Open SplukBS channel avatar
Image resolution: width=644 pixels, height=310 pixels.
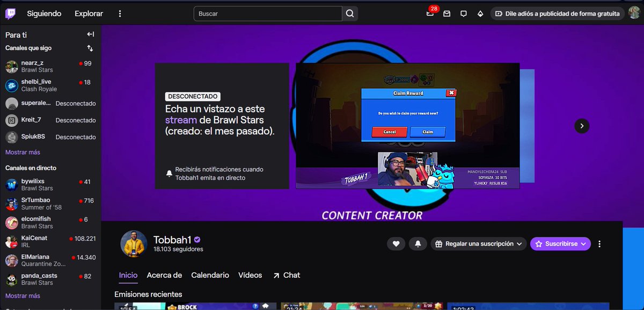12,137
